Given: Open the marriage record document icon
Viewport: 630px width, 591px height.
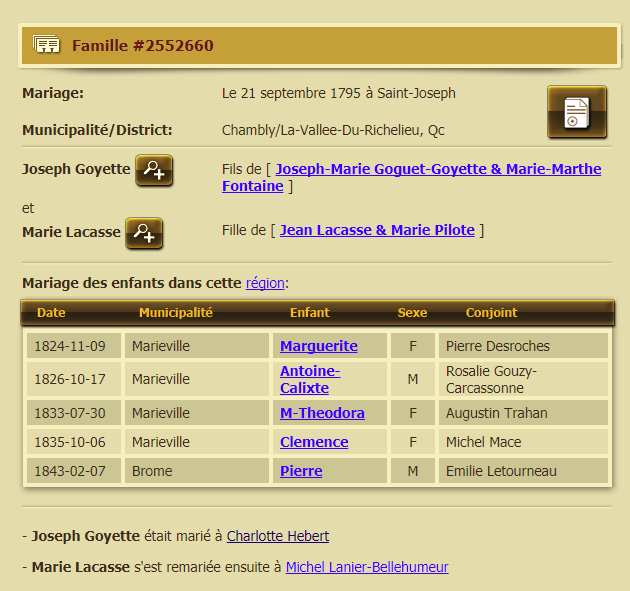Looking at the screenshot, I should [x=576, y=112].
